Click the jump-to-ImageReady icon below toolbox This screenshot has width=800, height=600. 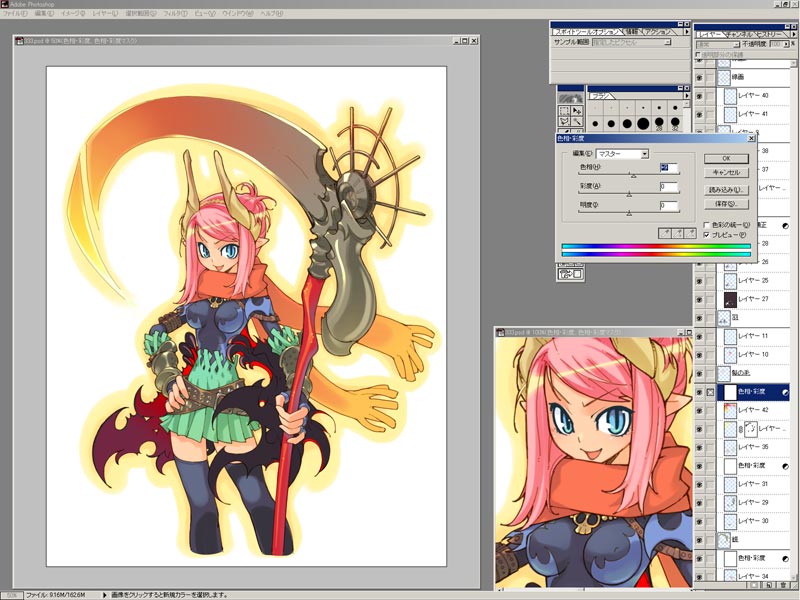pos(570,274)
